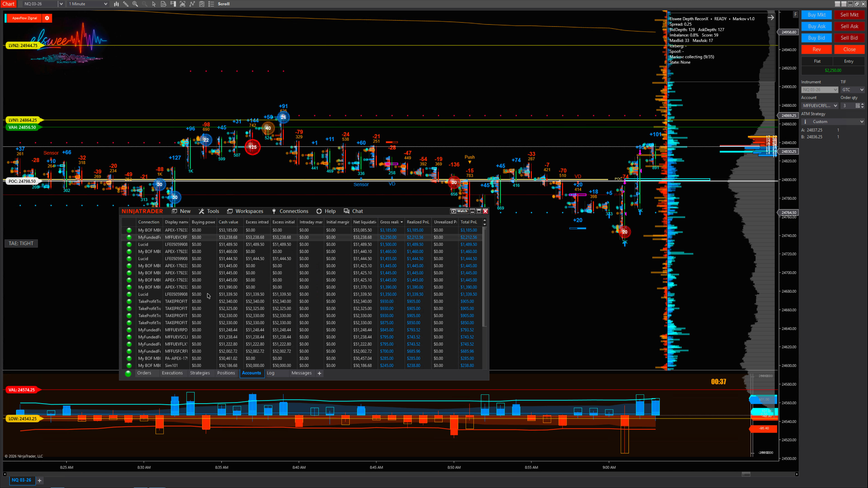The width and height of the screenshot is (868, 488).
Task: Expand the 1 Minute interval dropdown
Action: (x=106, y=4)
